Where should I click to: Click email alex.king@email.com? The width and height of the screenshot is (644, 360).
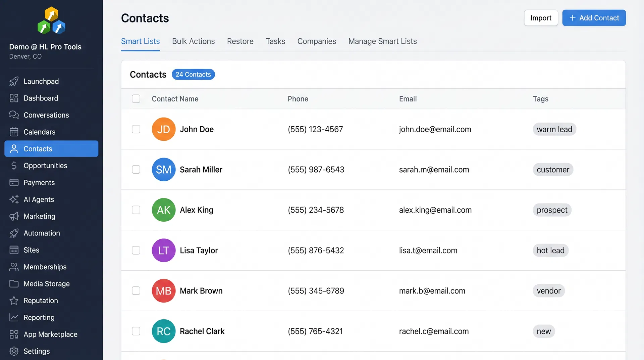coord(435,210)
